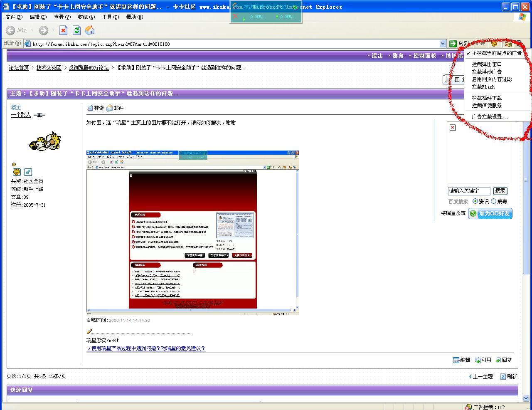The height and width of the screenshot is (410, 532).
Task: Open the 反浏览器劫持论坛 breadcrumb link
Action: (89, 68)
